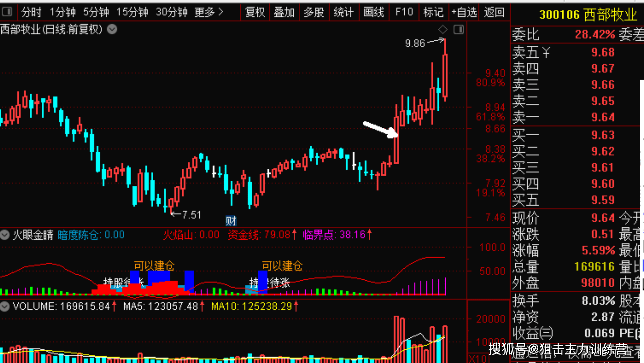Click the 财 financial marker on chart
The image size is (644, 363).
coord(231,221)
